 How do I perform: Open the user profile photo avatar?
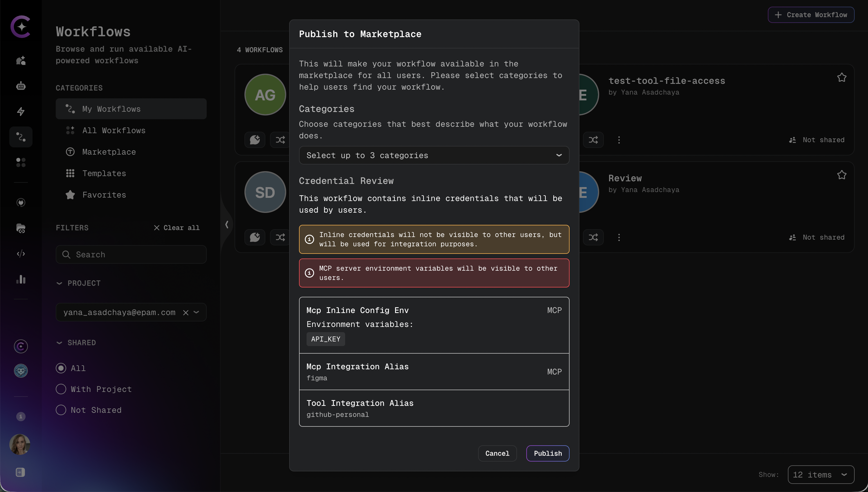[x=20, y=444]
